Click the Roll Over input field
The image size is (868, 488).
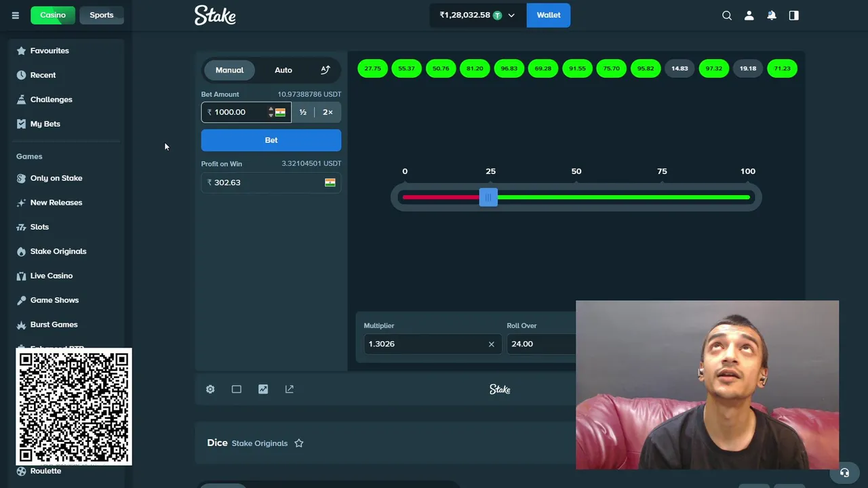coord(541,344)
